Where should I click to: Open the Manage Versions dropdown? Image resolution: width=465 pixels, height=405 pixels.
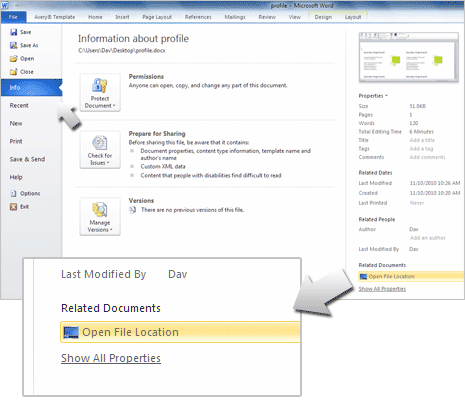pos(100,216)
